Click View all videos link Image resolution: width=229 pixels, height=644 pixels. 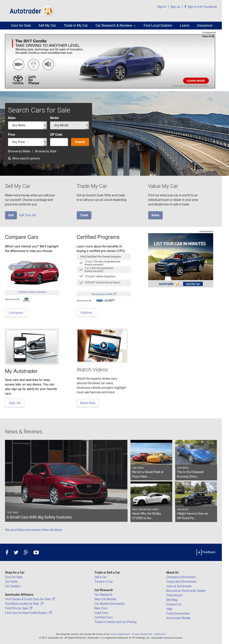point(52,530)
